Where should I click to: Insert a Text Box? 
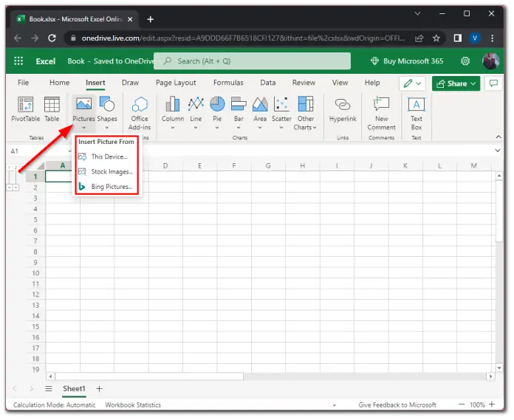(x=417, y=114)
